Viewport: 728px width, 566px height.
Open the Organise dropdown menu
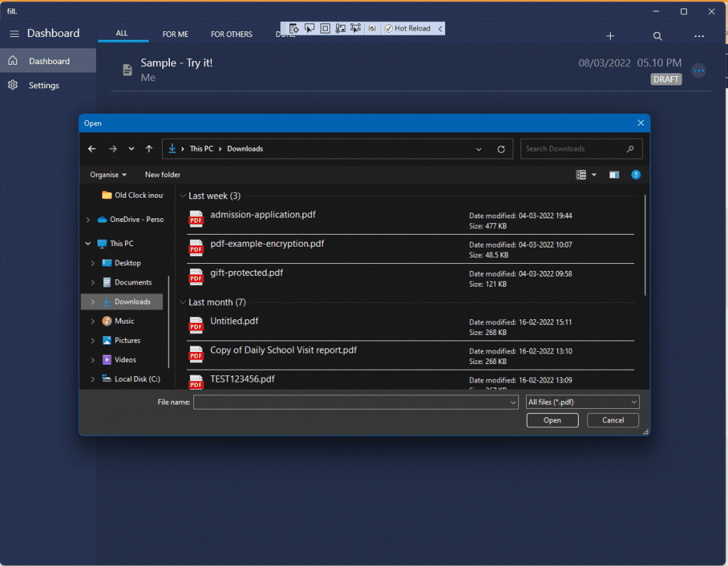tap(108, 175)
